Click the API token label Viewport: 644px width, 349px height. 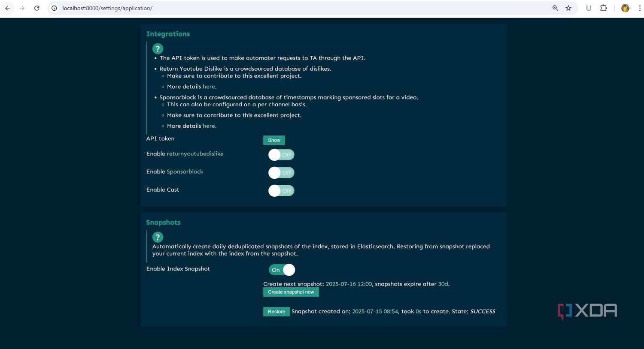pyautogui.click(x=160, y=138)
